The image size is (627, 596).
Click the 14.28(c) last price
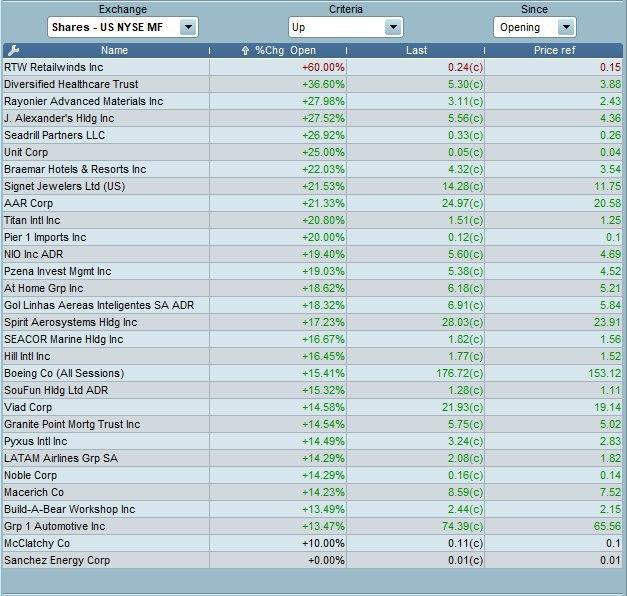pos(462,186)
